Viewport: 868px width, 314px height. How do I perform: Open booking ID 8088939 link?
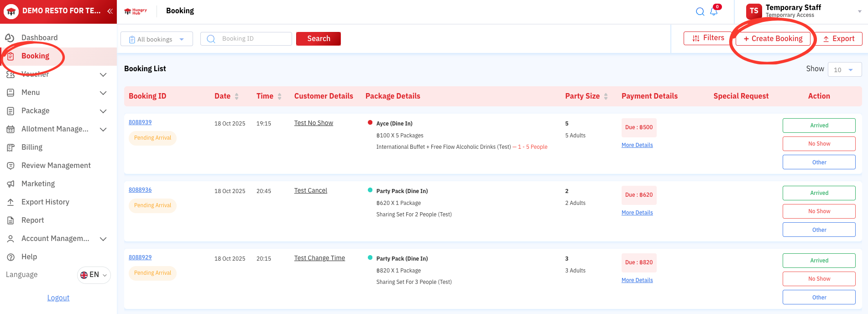[x=140, y=122]
